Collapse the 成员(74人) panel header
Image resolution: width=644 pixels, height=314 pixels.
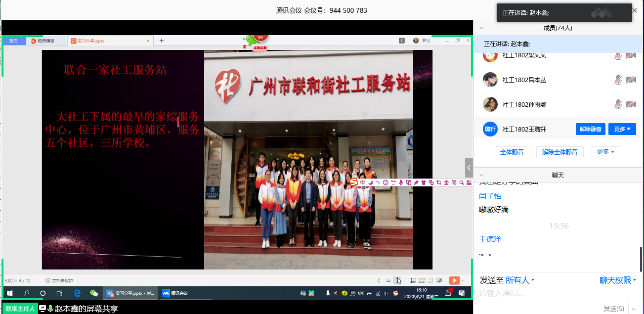click(481, 28)
